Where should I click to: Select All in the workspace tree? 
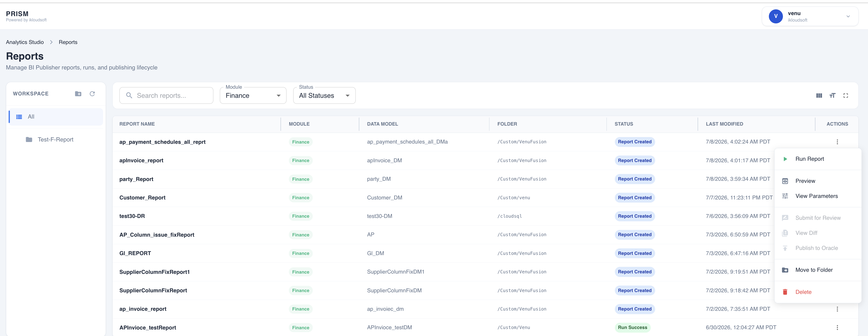click(x=56, y=117)
